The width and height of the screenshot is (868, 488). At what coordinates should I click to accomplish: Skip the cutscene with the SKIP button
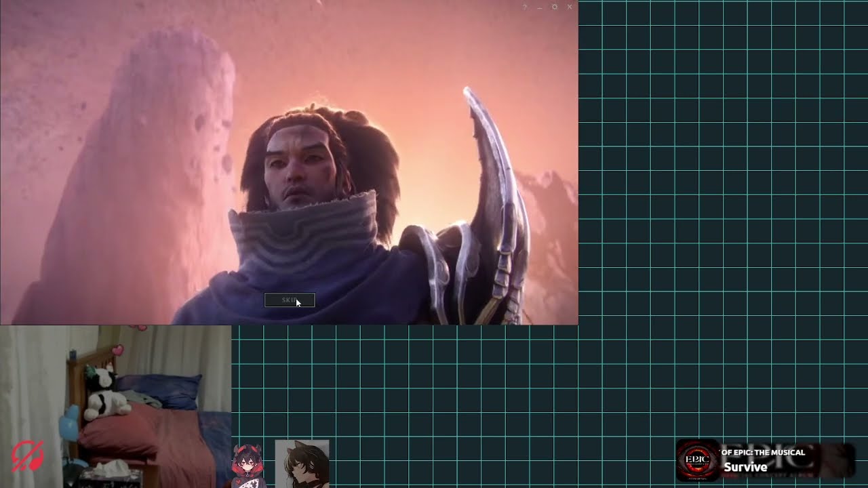tap(290, 300)
